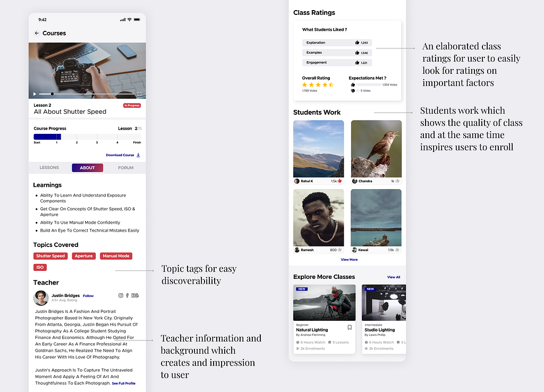Viewport: 544px width, 392px height.
Task: Switch to the Lessons tab
Action: coord(49,167)
